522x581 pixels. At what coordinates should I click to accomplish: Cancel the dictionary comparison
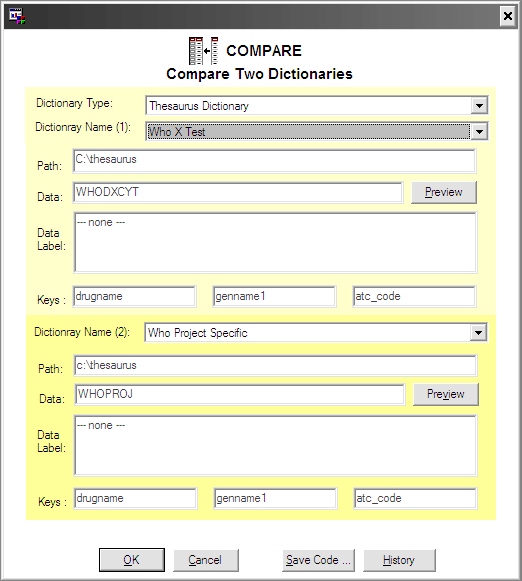[206, 560]
